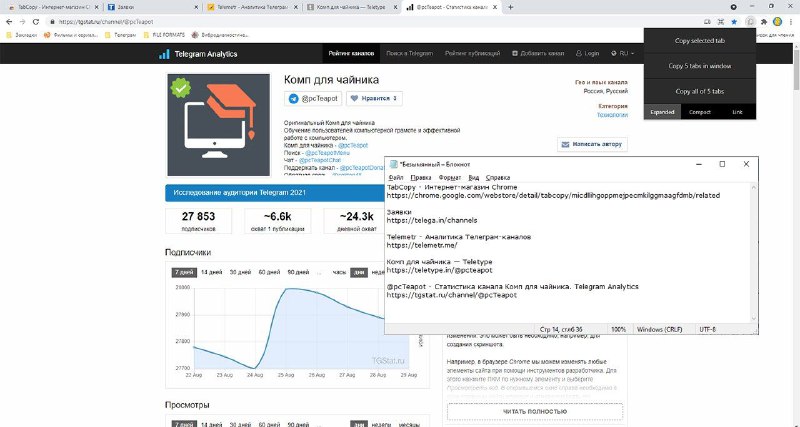Click the Notepad vertical scrollbar down arrow
This screenshot has height=427, width=800.
(x=754, y=319)
